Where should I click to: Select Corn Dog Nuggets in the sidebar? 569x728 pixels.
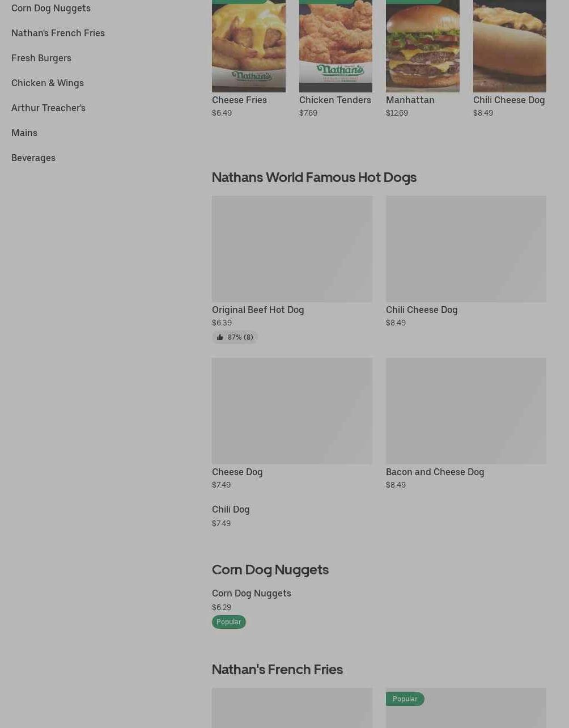click(x=51, y=8)
